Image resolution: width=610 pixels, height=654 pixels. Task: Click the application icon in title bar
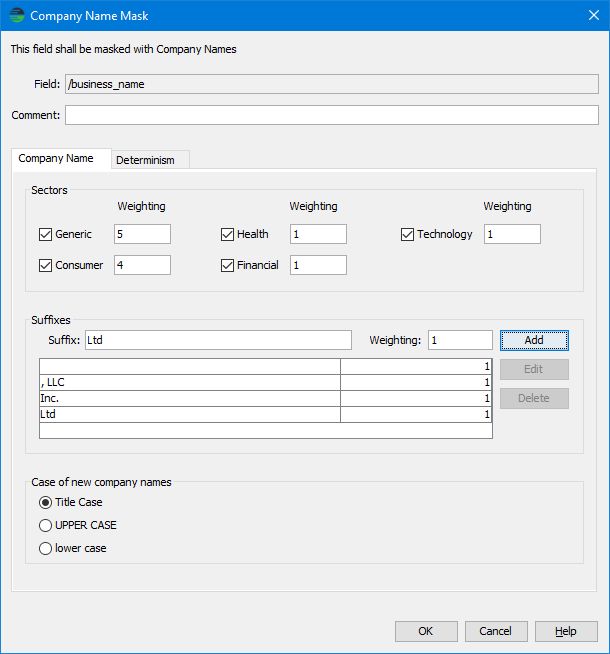click(17, 15)
